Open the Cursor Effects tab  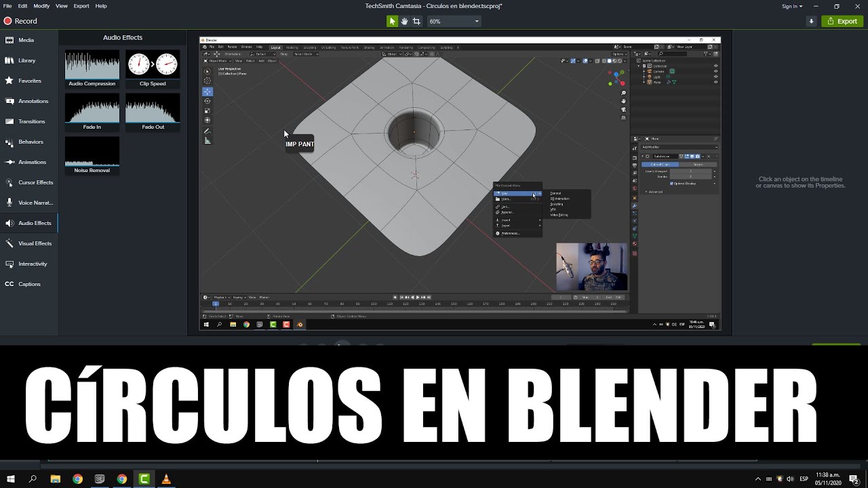(x=29, y=182)
